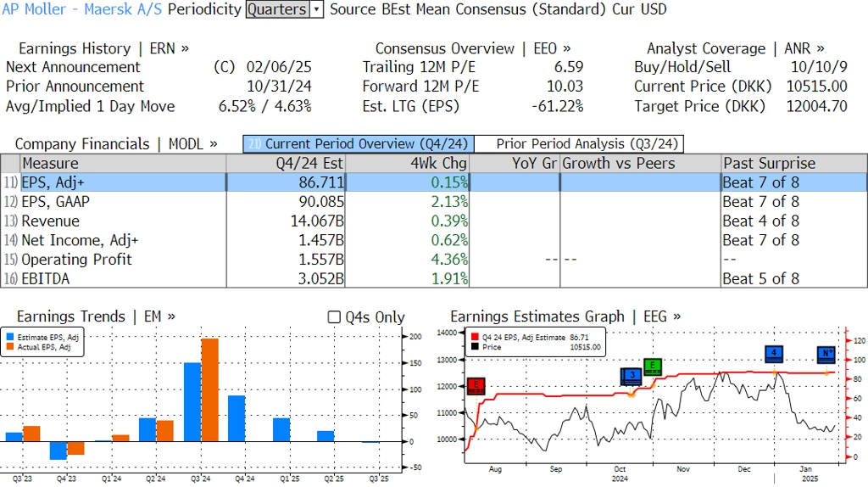
Task: Click the 2.13% four-week change value
Action: click(449, 202)
